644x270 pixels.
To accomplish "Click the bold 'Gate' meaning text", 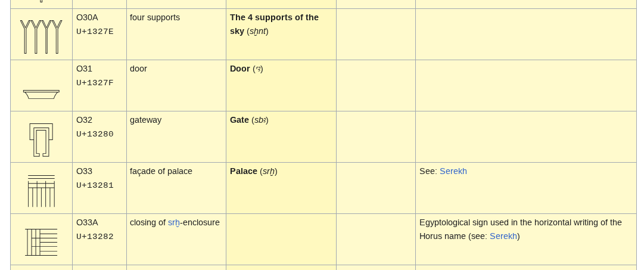I will click(239, 120).
